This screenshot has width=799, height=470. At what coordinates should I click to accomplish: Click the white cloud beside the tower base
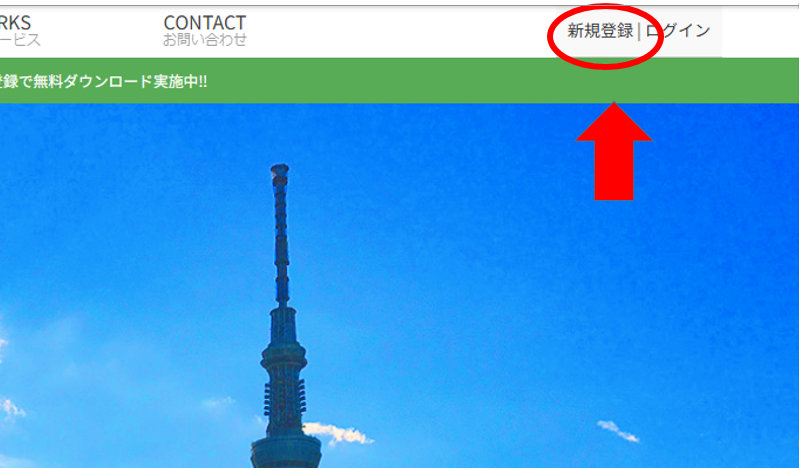(339, 433)
